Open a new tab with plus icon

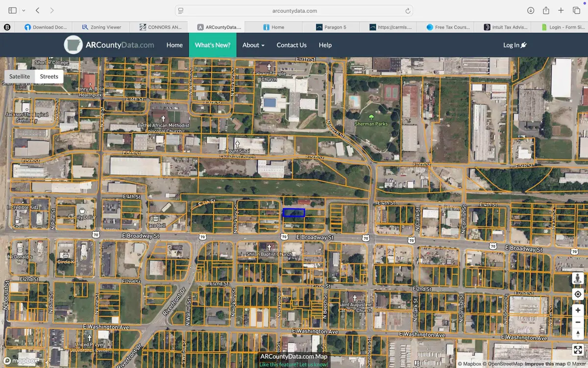click(x=562, y=10)
